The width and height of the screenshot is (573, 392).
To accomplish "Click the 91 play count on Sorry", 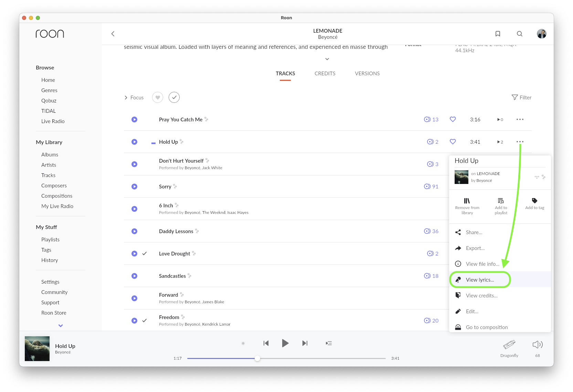I will tap(431, 186).
